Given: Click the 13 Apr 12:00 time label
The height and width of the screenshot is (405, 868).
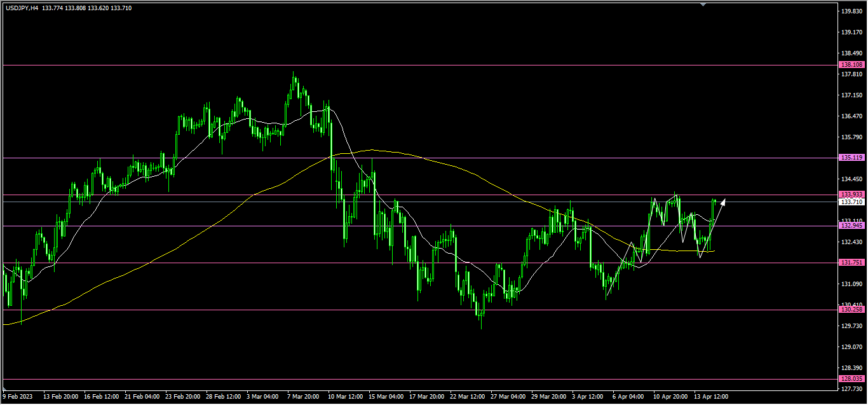Looking at the screenshot, I should pos(710,397).
